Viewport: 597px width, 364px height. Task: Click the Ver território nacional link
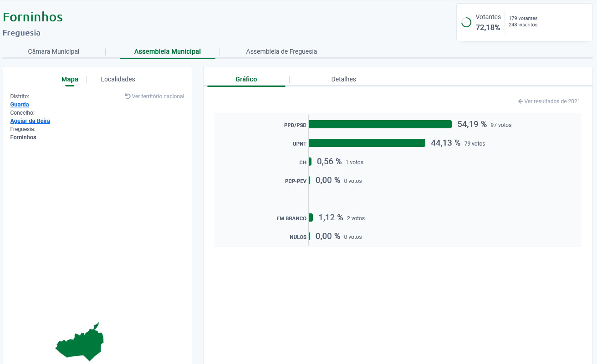[158, 96]
